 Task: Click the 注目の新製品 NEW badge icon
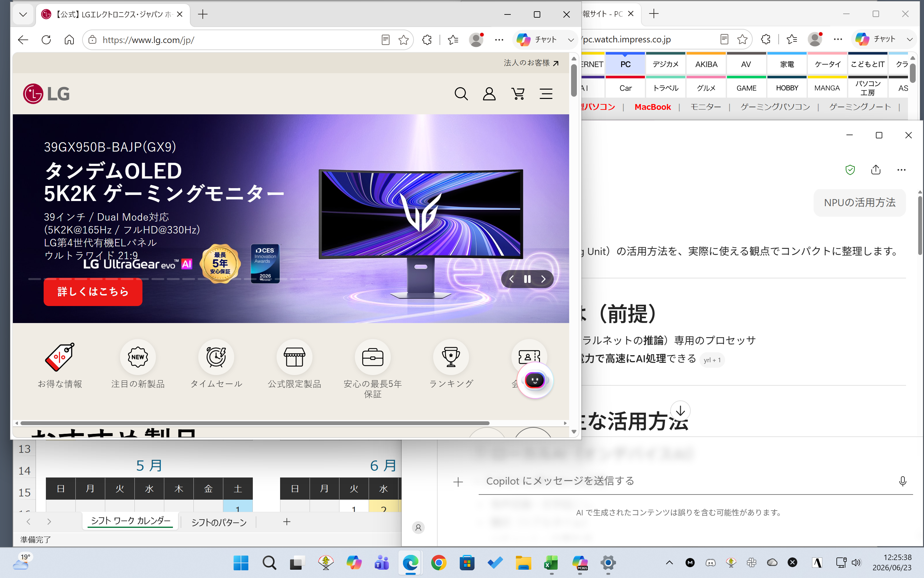(138, 357)
